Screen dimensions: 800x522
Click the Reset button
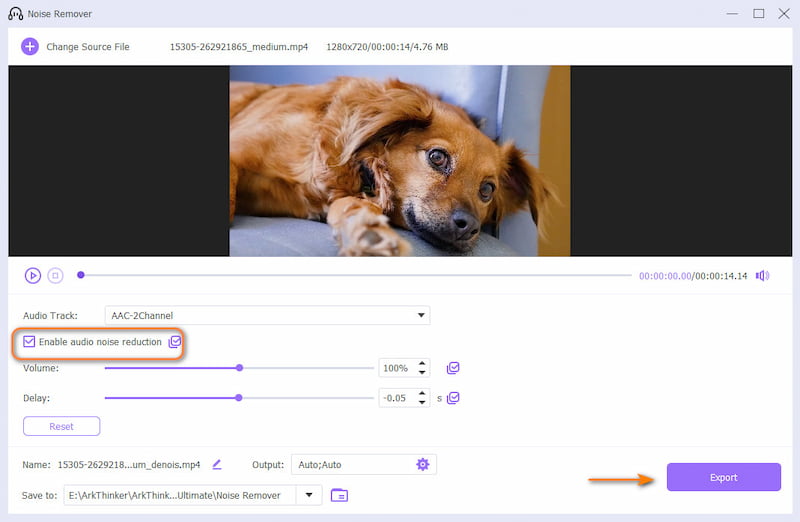click(61, 426)
